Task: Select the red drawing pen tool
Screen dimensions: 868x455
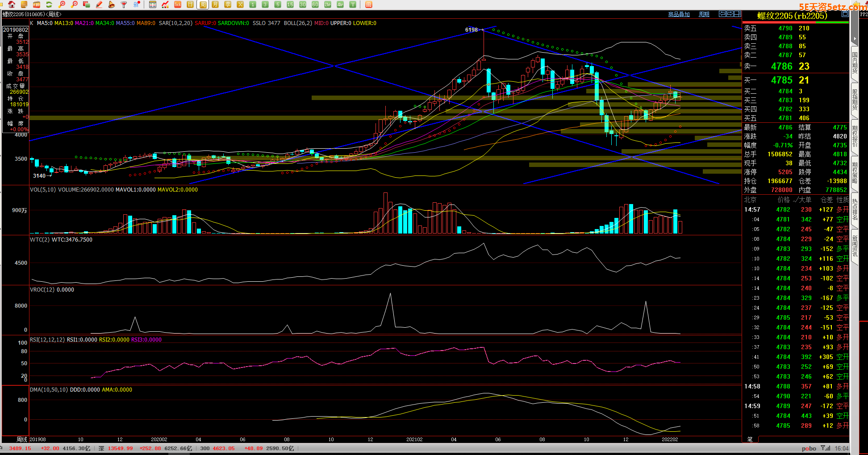Action: point(99,4)
